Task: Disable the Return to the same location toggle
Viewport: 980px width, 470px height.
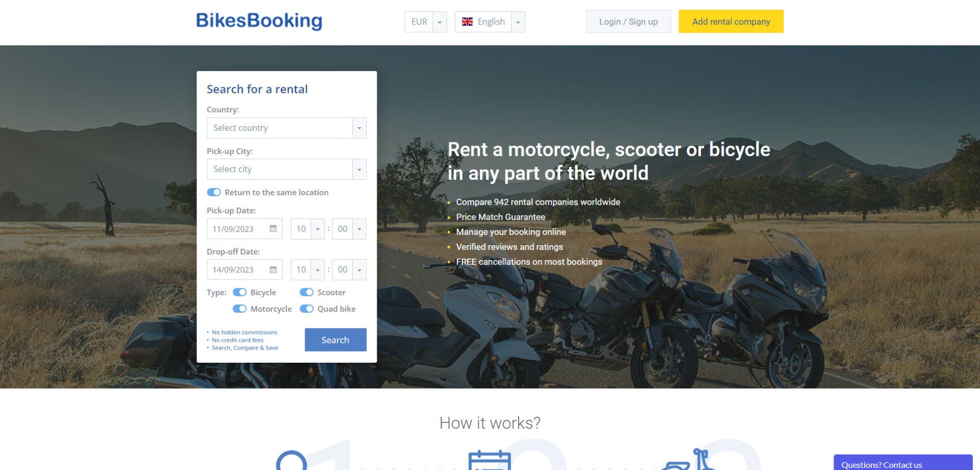Action: (x=214, y=192)
